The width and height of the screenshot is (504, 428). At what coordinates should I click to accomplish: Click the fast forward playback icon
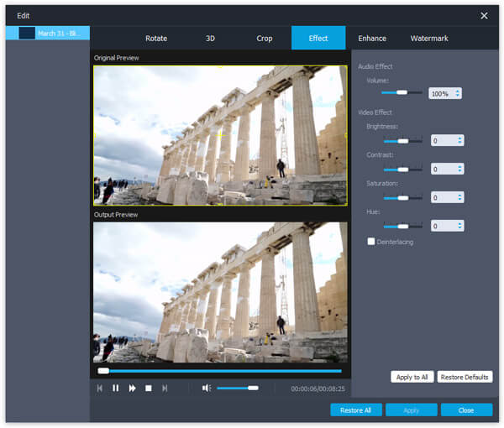pos(132,389)
